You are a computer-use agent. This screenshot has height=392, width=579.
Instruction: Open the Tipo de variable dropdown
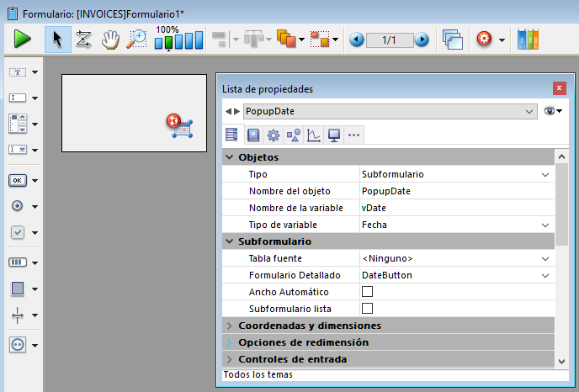point(545,225)
